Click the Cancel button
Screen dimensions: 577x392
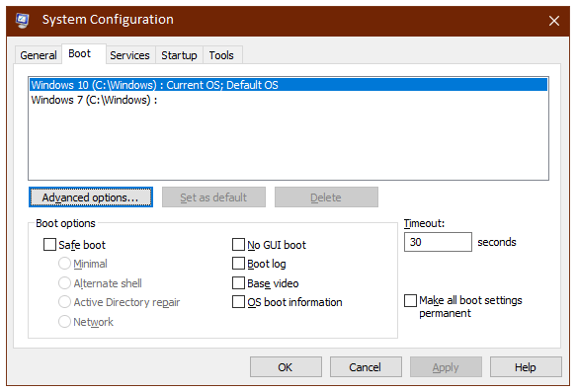366,367
